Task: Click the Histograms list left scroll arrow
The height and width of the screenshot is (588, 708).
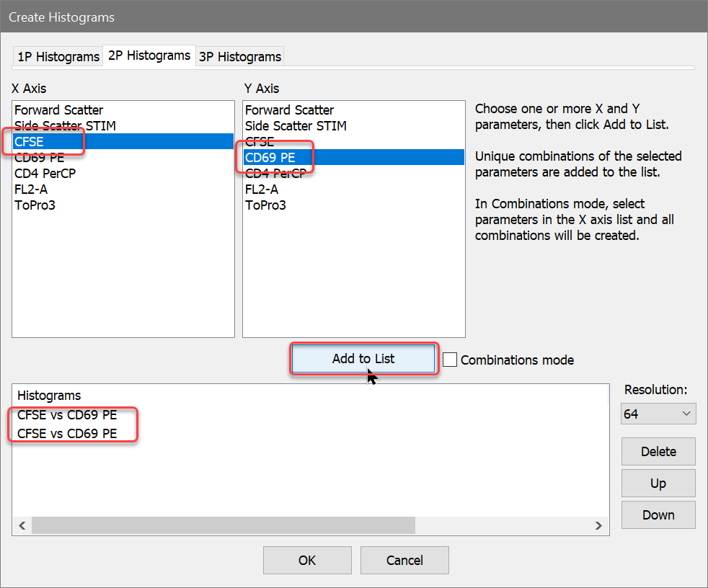Action: tap(22, 526)
